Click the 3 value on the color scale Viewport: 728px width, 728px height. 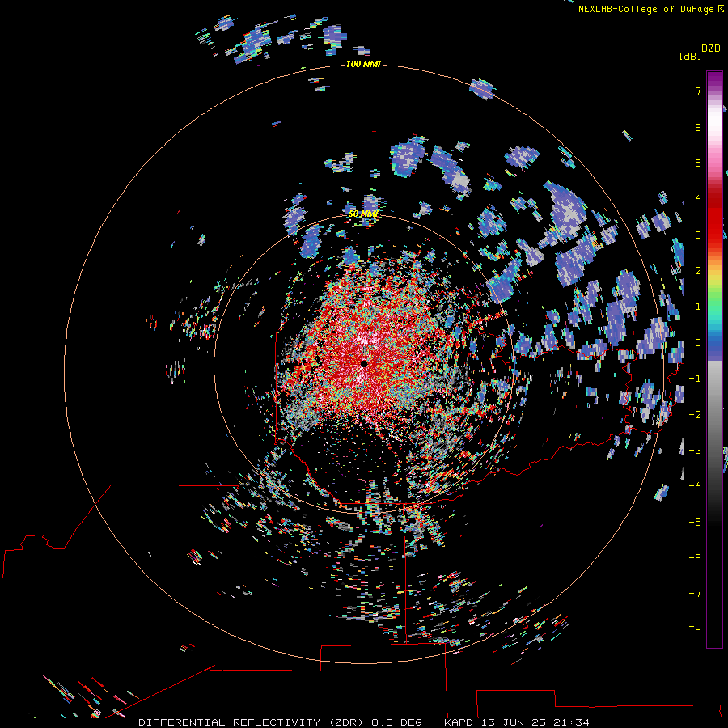[x=698, y=235]
